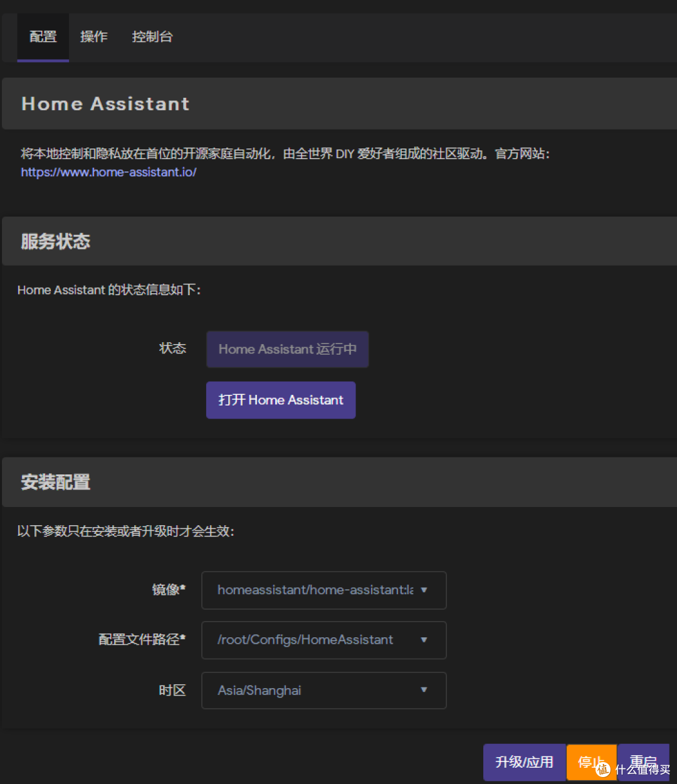Expand the 镜像 dropdown arrow
Viewport: 677px width, 784px height.
pyautogui.click(x=424, y=590)
